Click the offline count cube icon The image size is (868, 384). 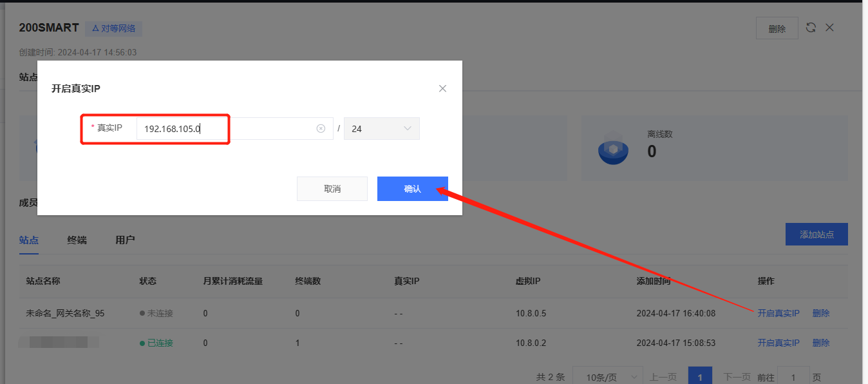(x=613, y=149)
